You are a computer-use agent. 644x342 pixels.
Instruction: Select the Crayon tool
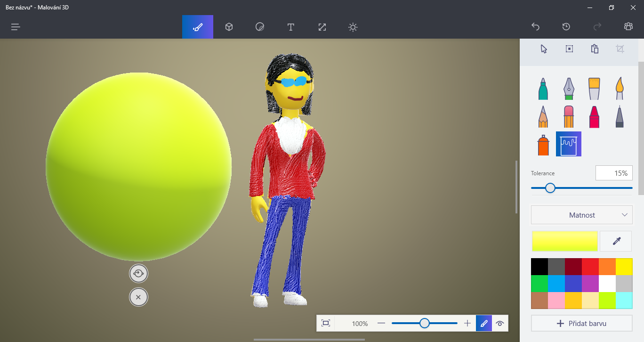point(594,116)
